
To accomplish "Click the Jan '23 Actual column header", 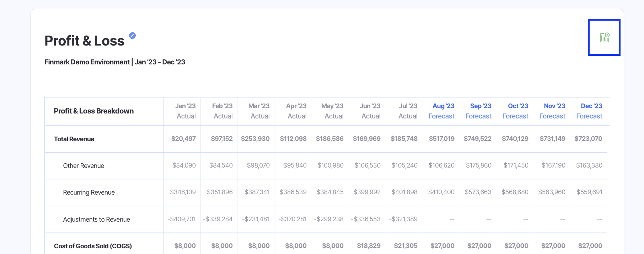I will 186,111.
